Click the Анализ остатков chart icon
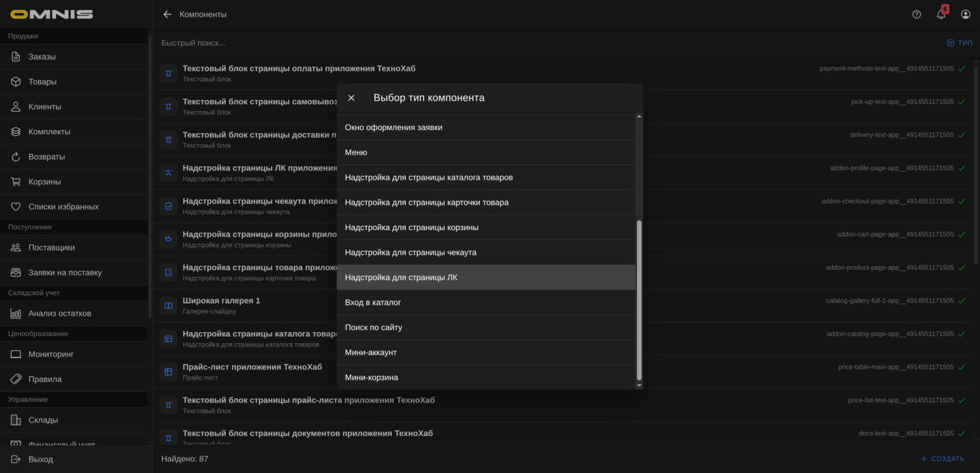 coord(16,314)
